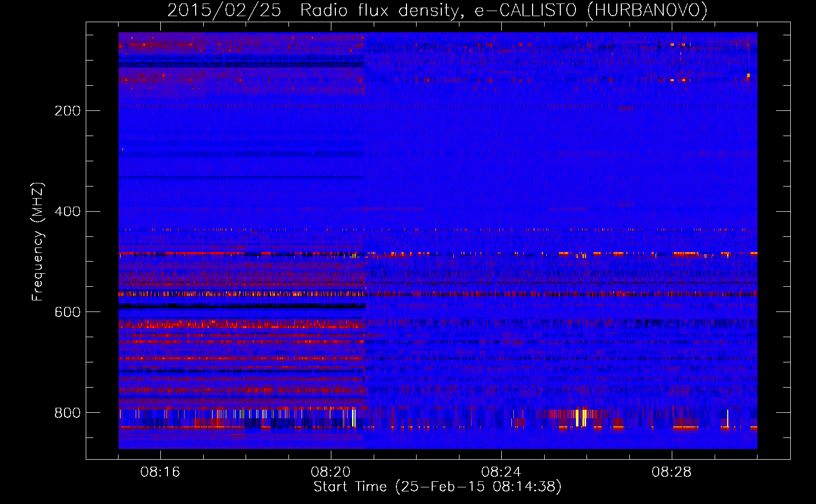Click the "Start Time (25-Feb-15 08:14:38)" axis label

437,487
